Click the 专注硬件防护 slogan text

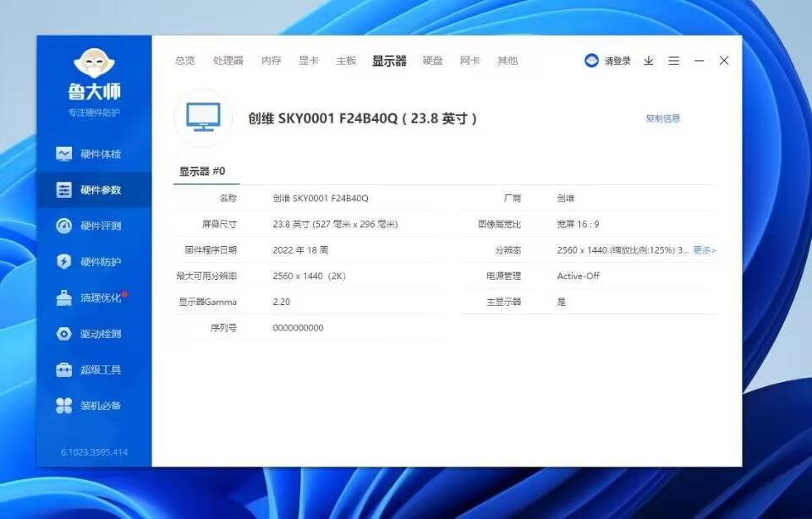click(x=94, y=112)
